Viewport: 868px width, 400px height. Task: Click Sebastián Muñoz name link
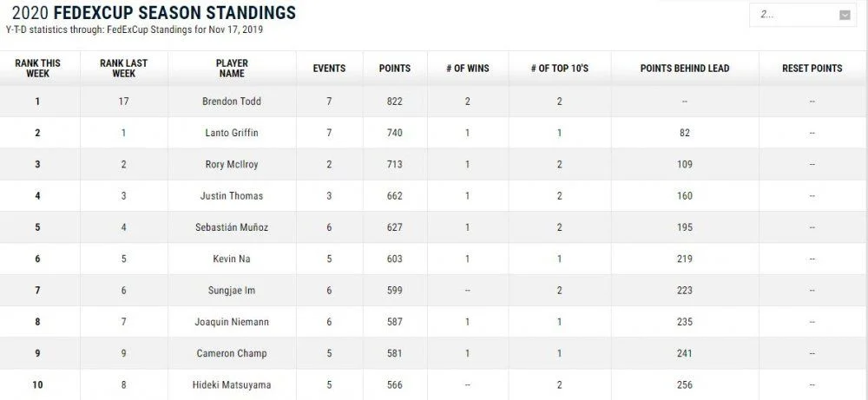(232, 227)
